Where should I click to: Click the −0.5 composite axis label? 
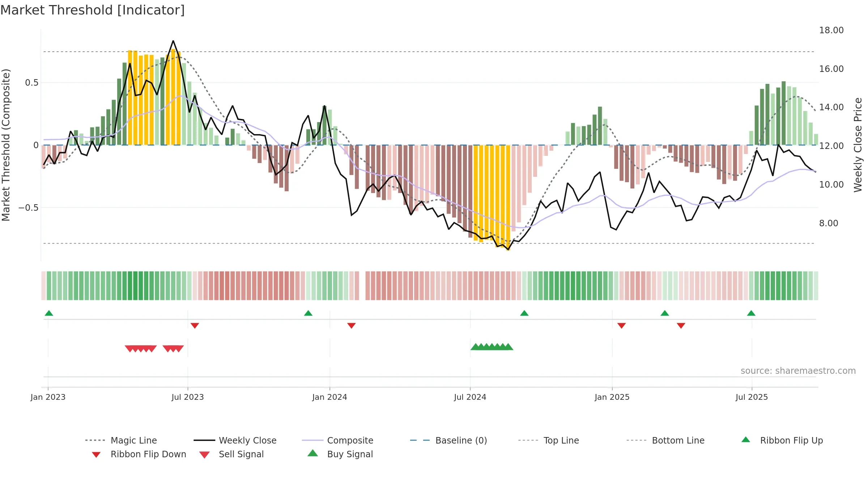pos(29,208)
